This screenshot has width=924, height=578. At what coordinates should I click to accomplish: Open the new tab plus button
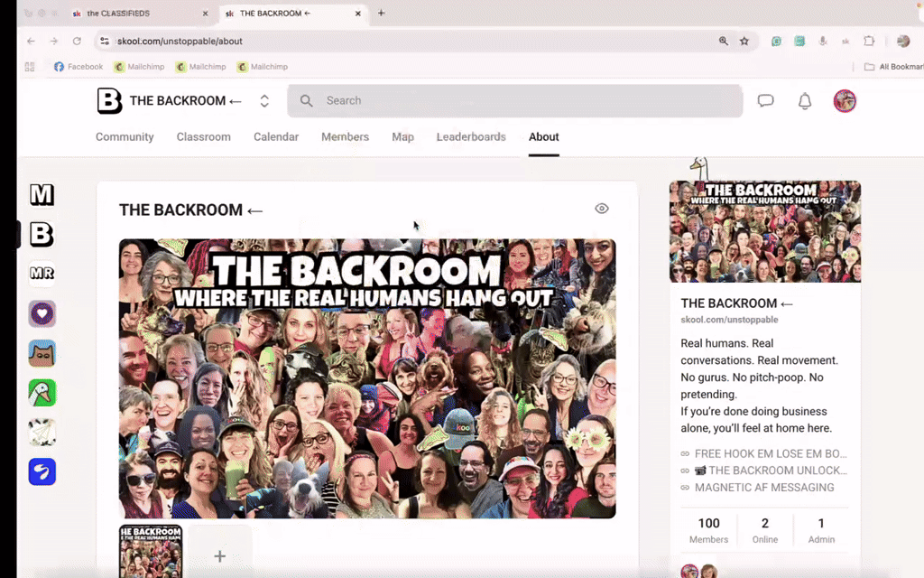[x=382, y=13]
